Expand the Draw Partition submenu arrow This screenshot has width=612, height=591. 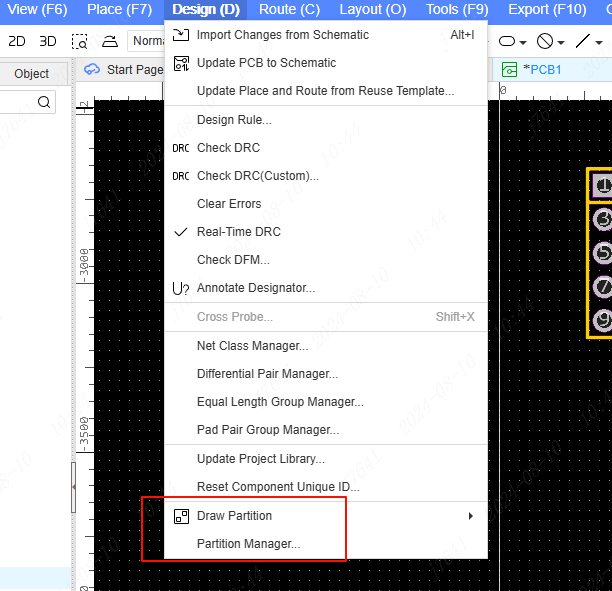click(470, 516)
